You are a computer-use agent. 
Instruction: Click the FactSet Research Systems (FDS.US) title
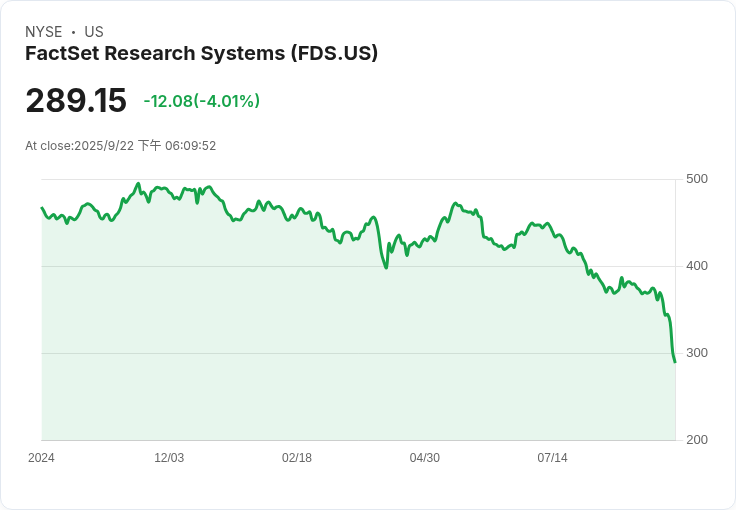pos(201,53)
